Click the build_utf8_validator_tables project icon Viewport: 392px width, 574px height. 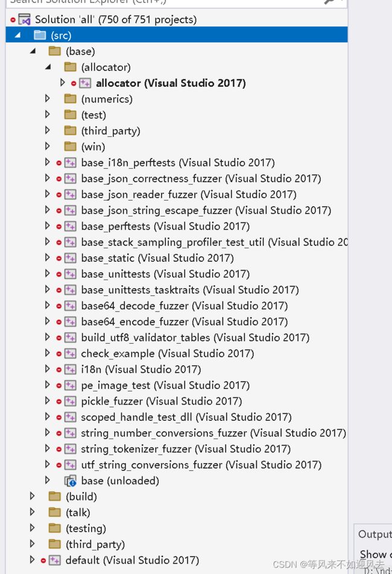(x=70, y=338)
